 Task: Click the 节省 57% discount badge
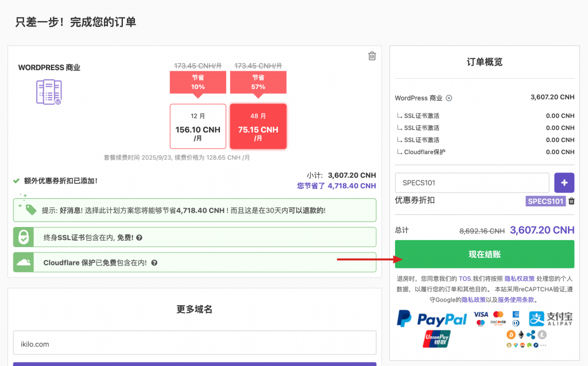[x=258, y=82]
